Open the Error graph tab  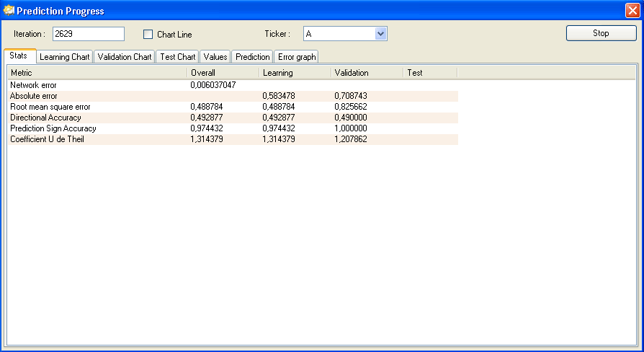[x=297, y=57]
